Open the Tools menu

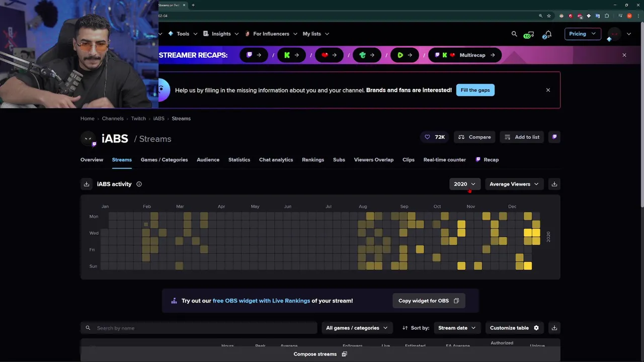(x=183, y=34)
